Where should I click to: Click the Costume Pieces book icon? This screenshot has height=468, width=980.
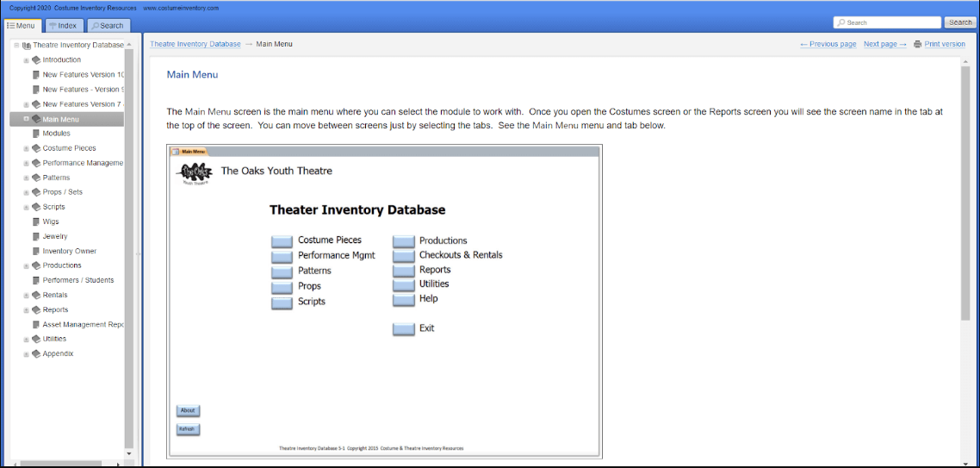click(x=36, y=148)
